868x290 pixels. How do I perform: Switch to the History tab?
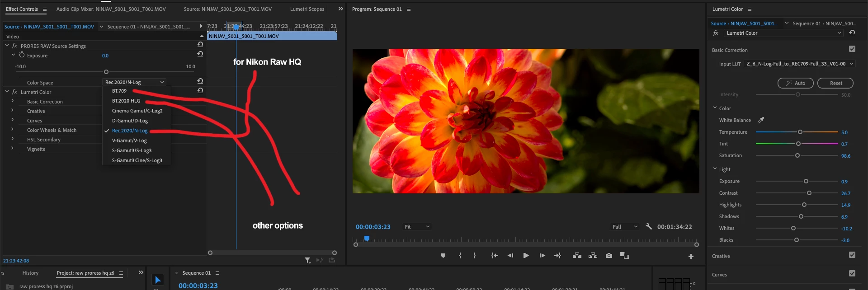[x=30, y=273]
